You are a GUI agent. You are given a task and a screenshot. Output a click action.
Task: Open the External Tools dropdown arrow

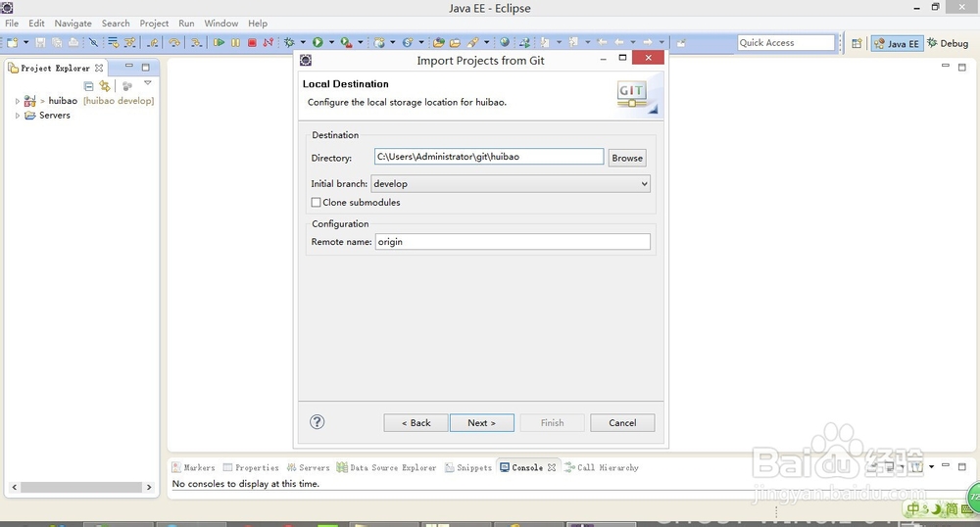pos(360,42)
